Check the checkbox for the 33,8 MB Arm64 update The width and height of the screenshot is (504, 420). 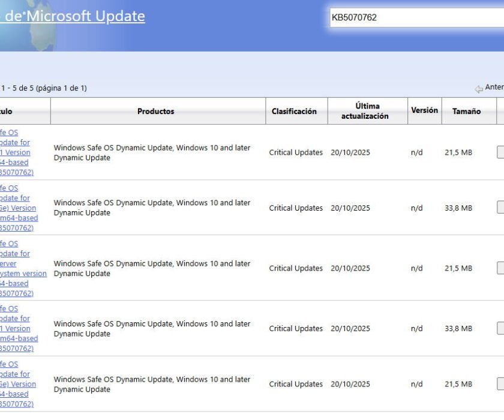click(500, 207)
